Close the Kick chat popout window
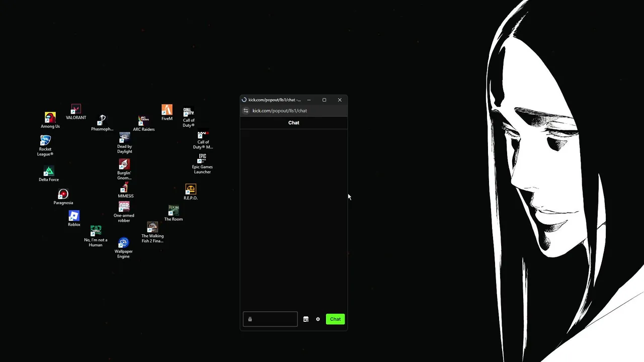 pyautogui.click(x=340, y=100)
